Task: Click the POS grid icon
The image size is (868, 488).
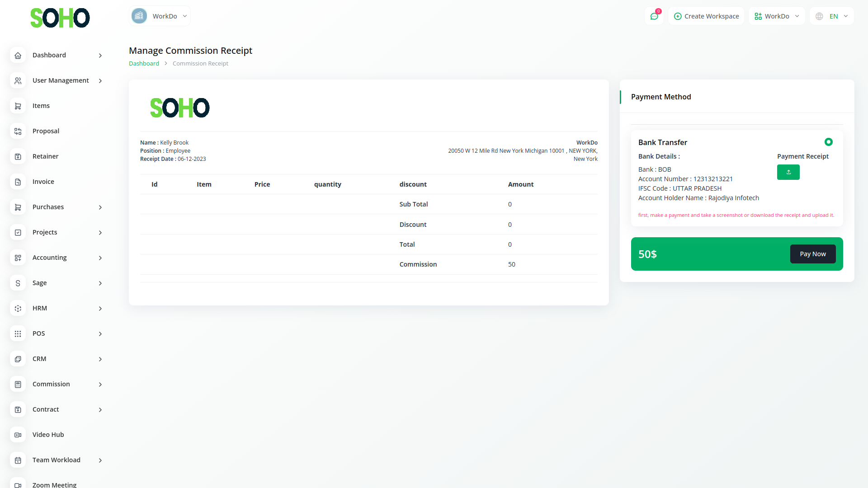Action: click(x=18, y=333)
